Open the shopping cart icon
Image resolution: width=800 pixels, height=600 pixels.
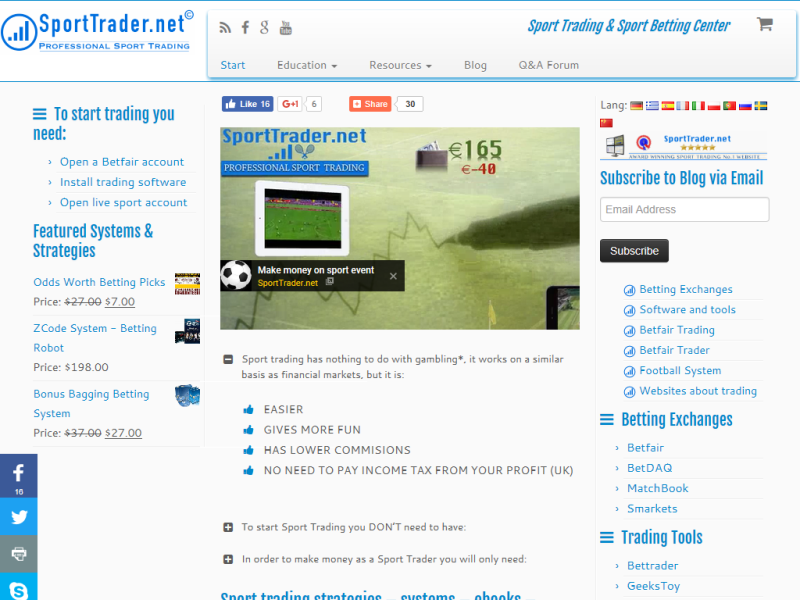point(764,24)
